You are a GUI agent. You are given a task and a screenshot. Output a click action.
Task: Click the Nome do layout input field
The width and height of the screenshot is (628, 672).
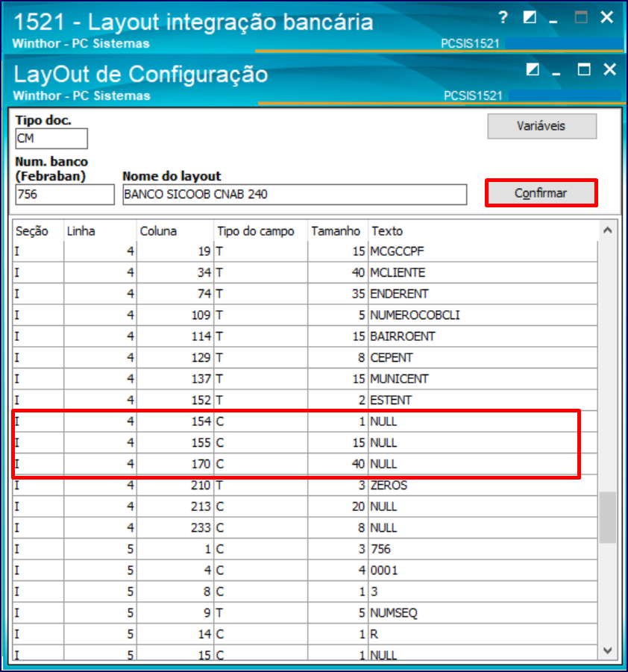pyautogui.click(x=295, y=195)
